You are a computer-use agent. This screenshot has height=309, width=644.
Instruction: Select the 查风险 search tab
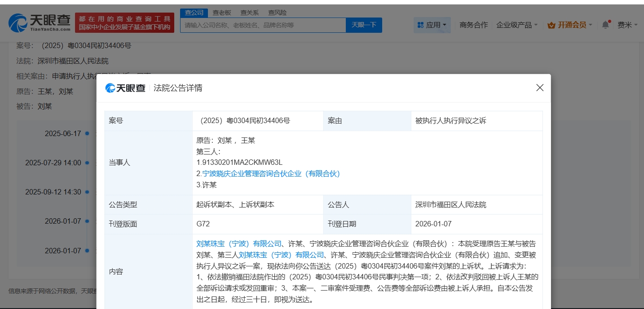click(277, 13)
